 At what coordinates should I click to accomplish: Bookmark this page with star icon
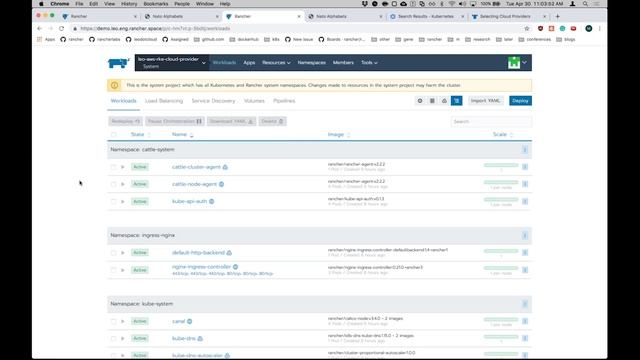[527, 29]
